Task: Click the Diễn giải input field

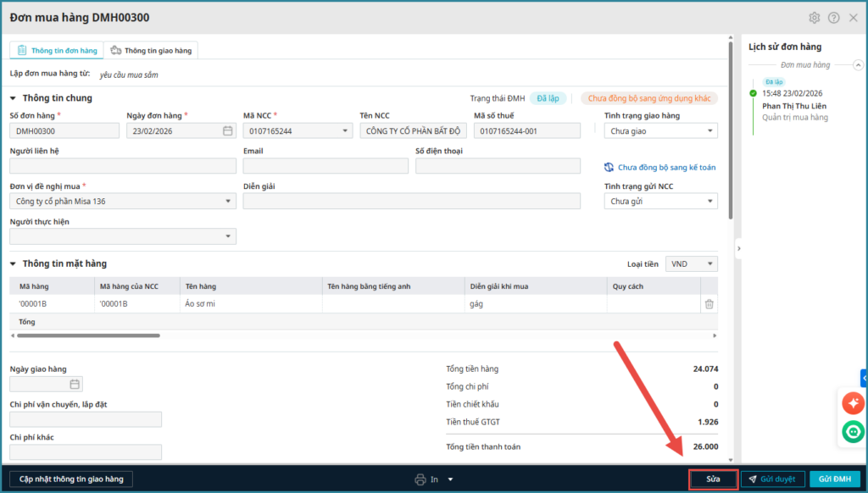Action: click(411, 202)
